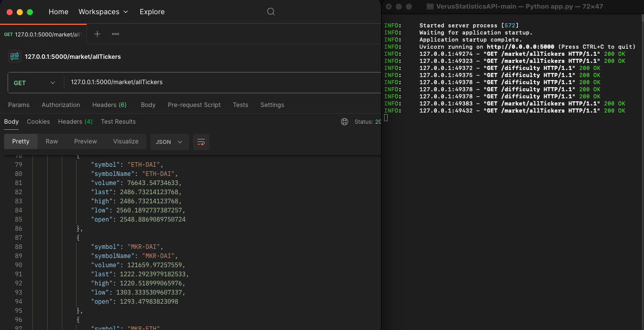This screenshot has width=644, height=330.
Task: Click the Status label in response bar
Action: pos(363,122)
